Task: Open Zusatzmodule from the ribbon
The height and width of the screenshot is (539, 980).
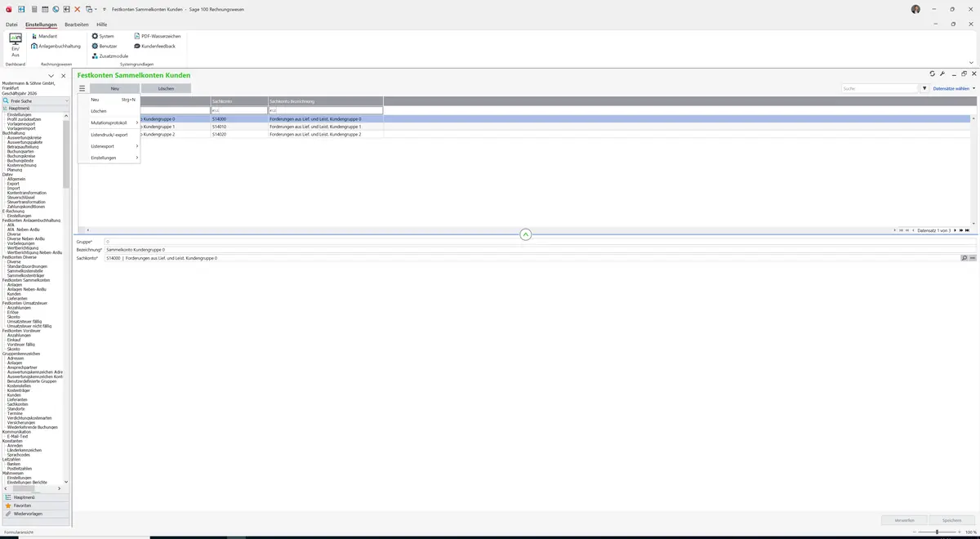Action: (109, 56)
